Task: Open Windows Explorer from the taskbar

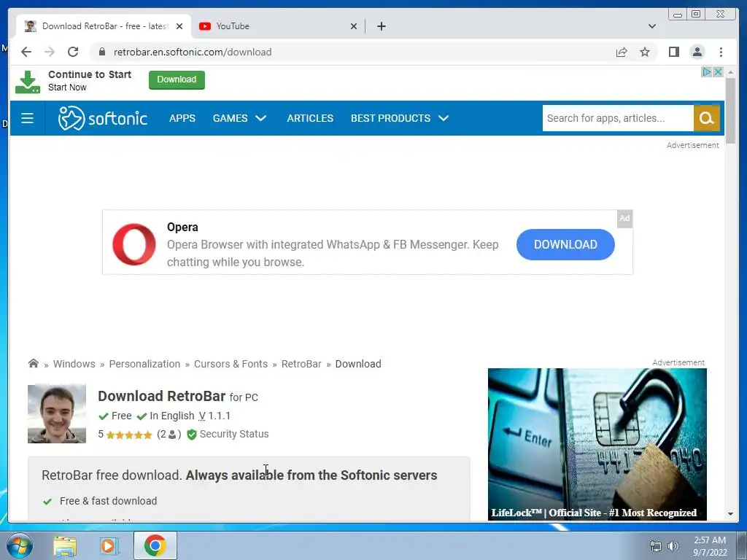Action: click(x=65, y=545)
